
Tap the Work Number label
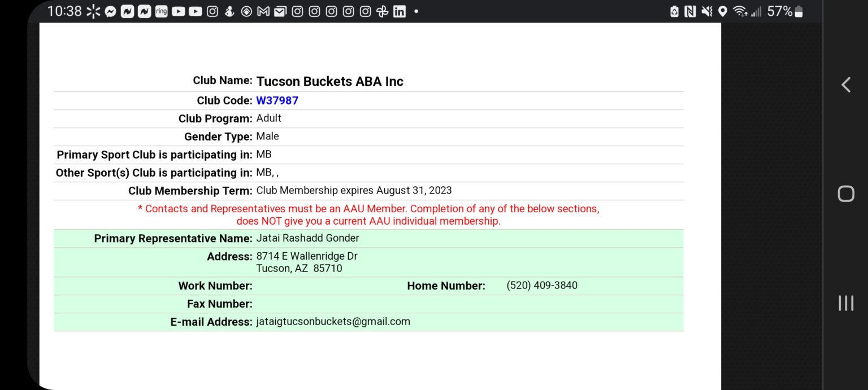[x=215, y=286]
